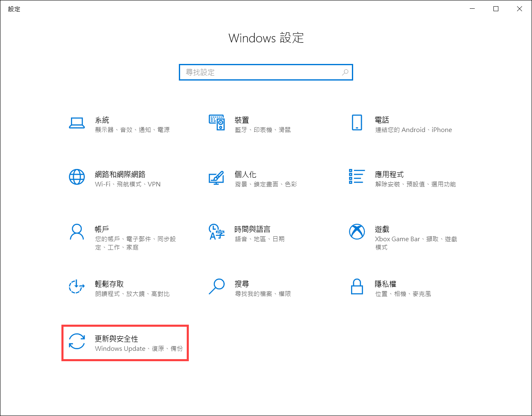The width and height of the screenshot is (532, 416).
Task: Click the 時間與語言 clock icon
Action: [x=217, y=232]
